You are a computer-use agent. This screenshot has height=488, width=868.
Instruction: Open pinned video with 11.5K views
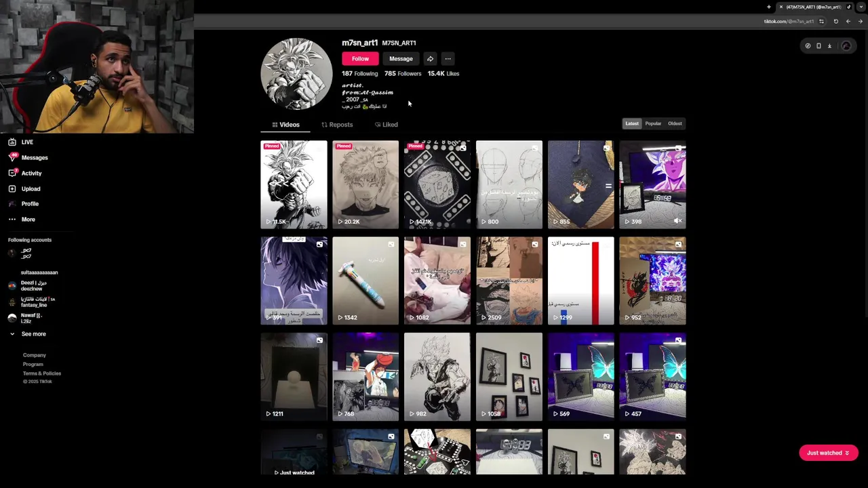click(294, 185)
